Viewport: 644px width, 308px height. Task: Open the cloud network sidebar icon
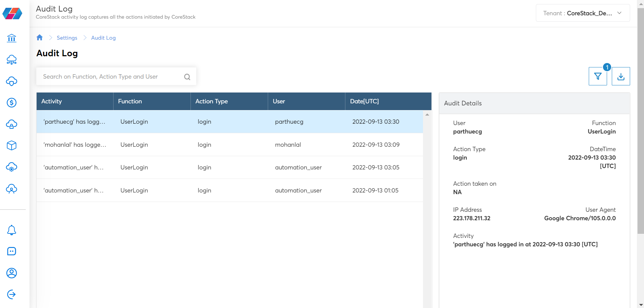pos(12,60)
